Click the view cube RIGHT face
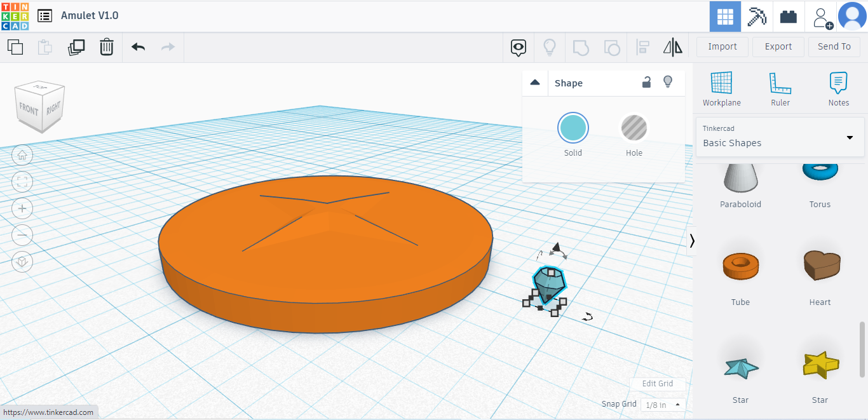This screenshot has height=420, width=868. pos(53,109)
